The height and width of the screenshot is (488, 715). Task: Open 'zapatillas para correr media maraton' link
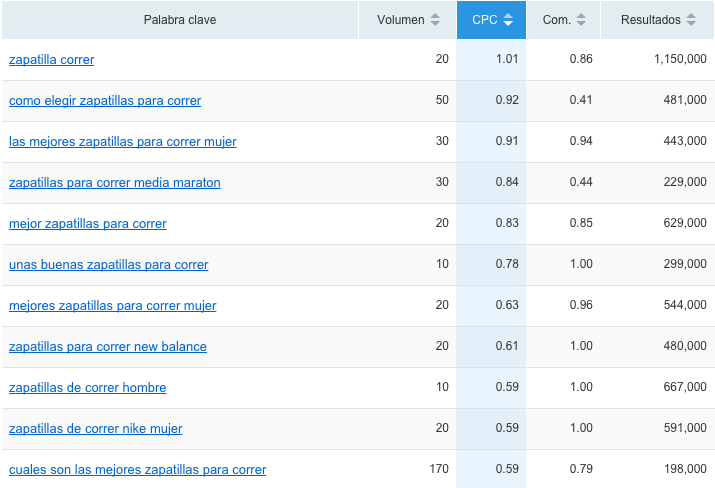[115, 183]
